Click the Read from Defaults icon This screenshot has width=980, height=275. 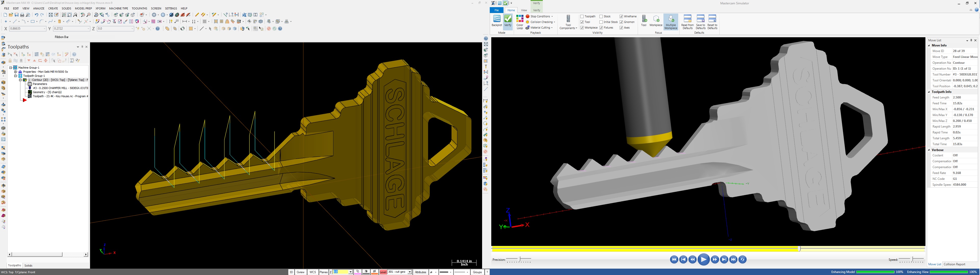[687, 22]
